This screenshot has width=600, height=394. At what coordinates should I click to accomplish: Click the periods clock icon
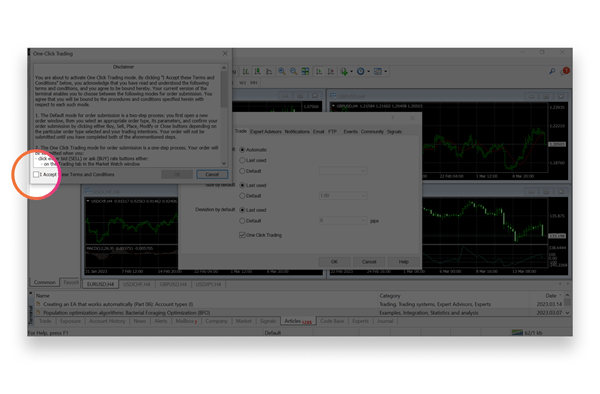(360, 72)
